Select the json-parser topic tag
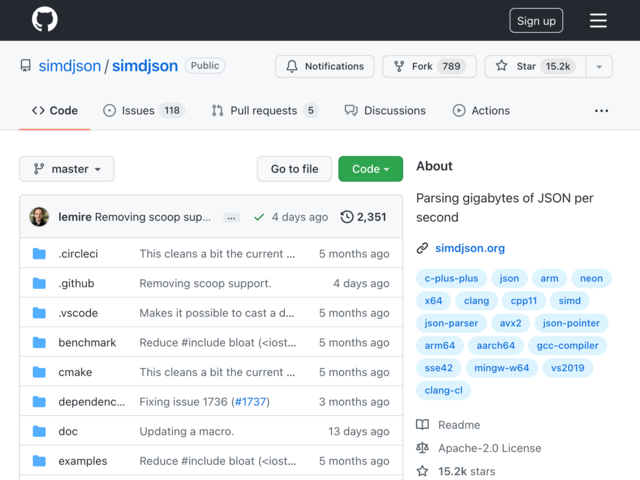This screenshot has height=480, width=640. pyautogui.click(x=451, y=323)
